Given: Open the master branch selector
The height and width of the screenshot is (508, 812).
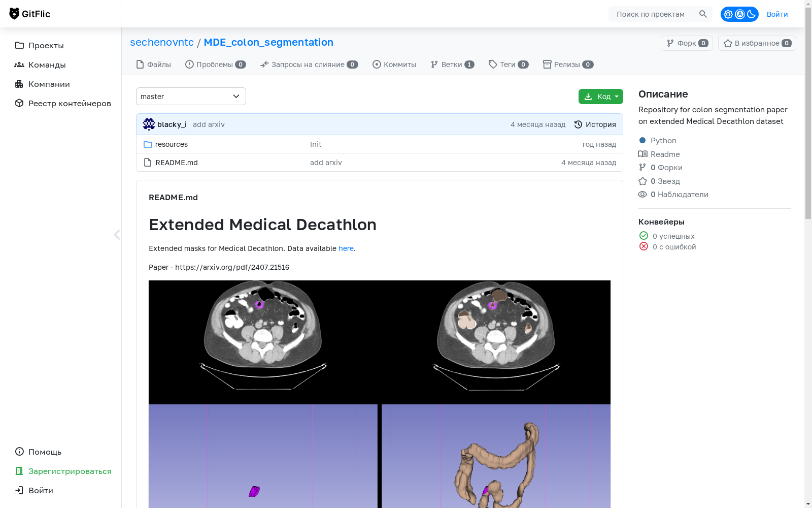Looking at the screenshot, I should pos(191,96).
